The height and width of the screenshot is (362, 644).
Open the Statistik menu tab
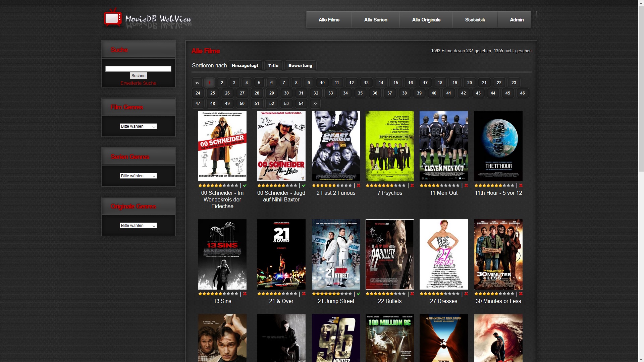tap(475, 20)
